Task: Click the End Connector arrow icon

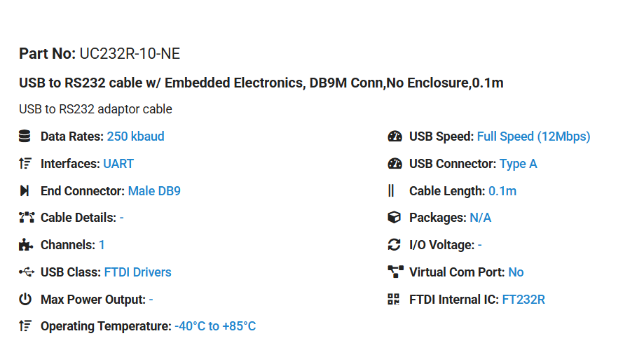Action: pyautogui.click(x=25, y=191)
